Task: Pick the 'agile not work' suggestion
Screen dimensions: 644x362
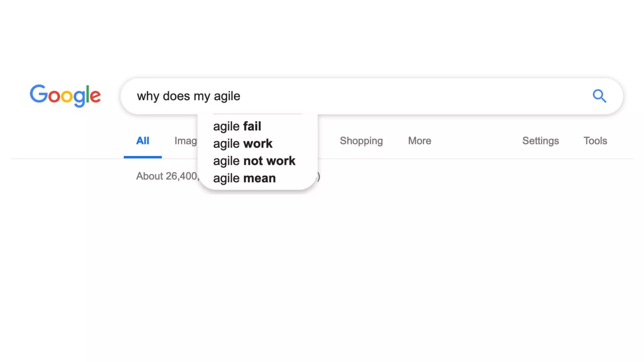Action: click(254, 161)
